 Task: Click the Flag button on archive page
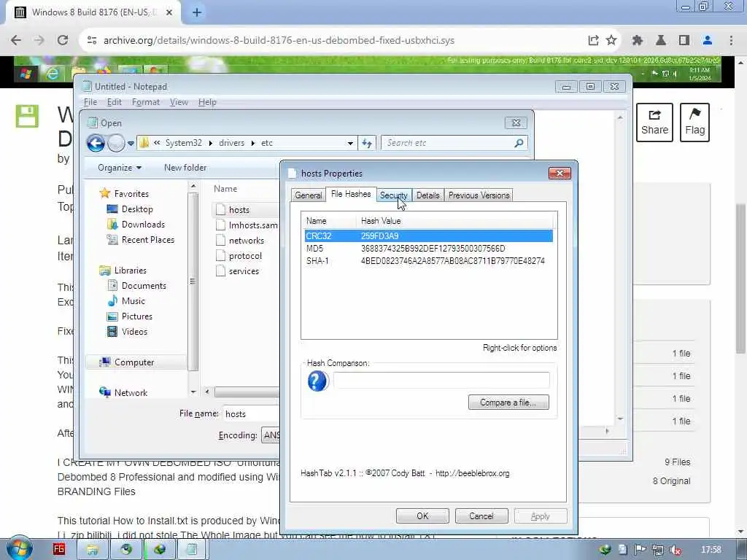pyautogui.click(x=694, y=122)
